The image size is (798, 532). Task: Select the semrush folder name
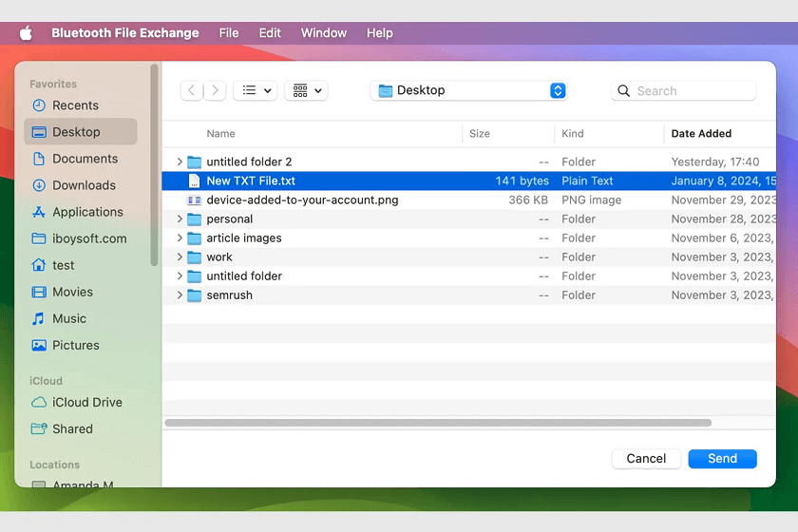pos(230,295)
